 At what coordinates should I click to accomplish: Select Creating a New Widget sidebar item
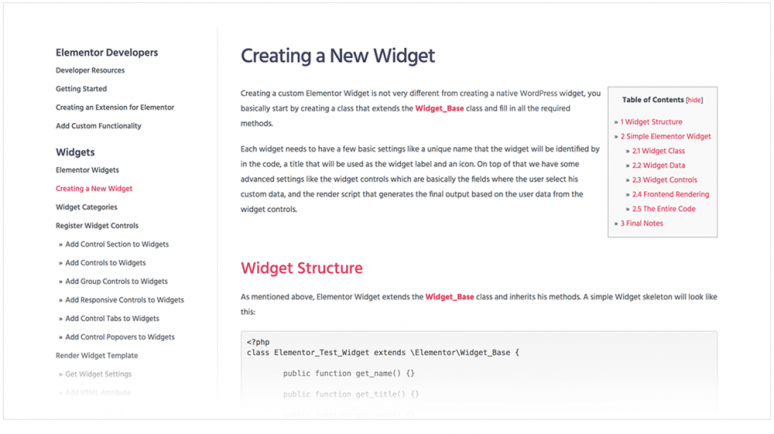[94, 189]
